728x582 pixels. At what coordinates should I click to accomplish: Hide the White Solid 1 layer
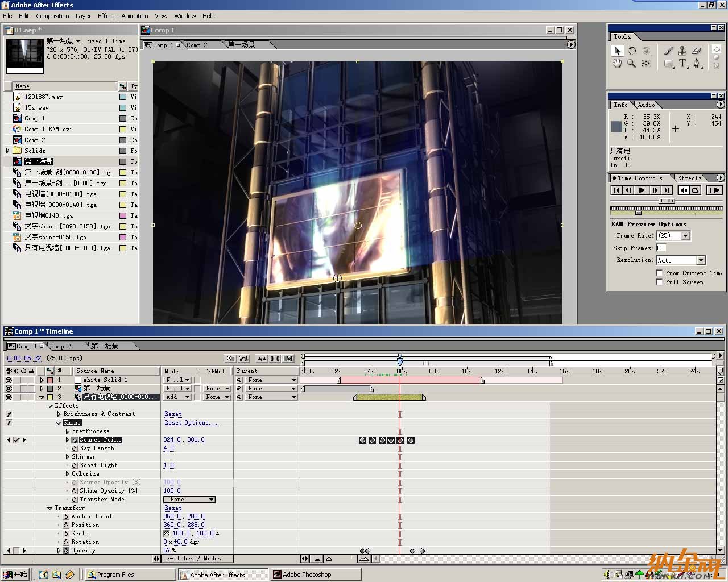pos(9,380)
